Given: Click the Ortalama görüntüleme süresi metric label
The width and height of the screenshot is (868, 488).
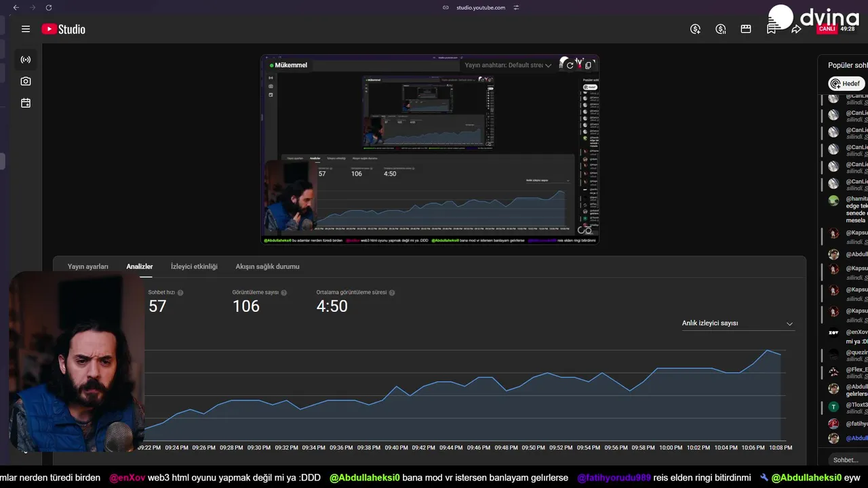Looking at the screenshot, I should coord(351,293).
